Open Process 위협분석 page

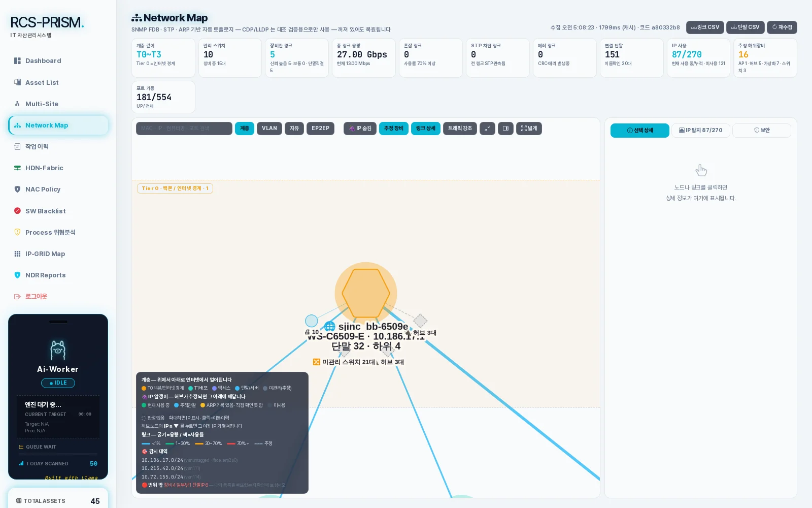click(58, 232)
